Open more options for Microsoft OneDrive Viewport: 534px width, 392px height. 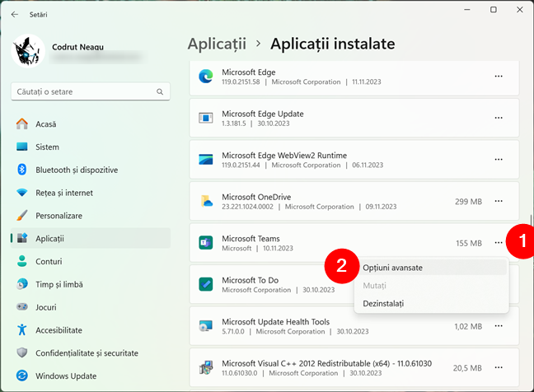[x=499, y=201]
